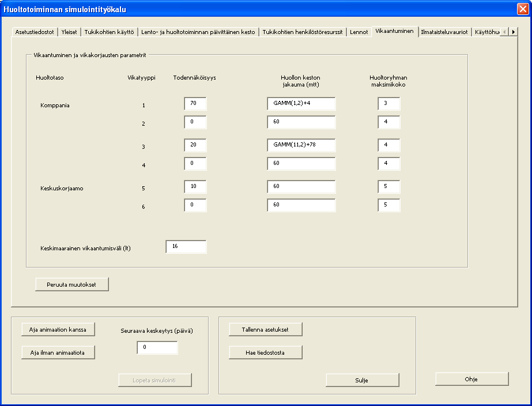Close the Huoltotoiminnan simulointityökalu window
532x406 pixels.
click(x=523, y=9)
